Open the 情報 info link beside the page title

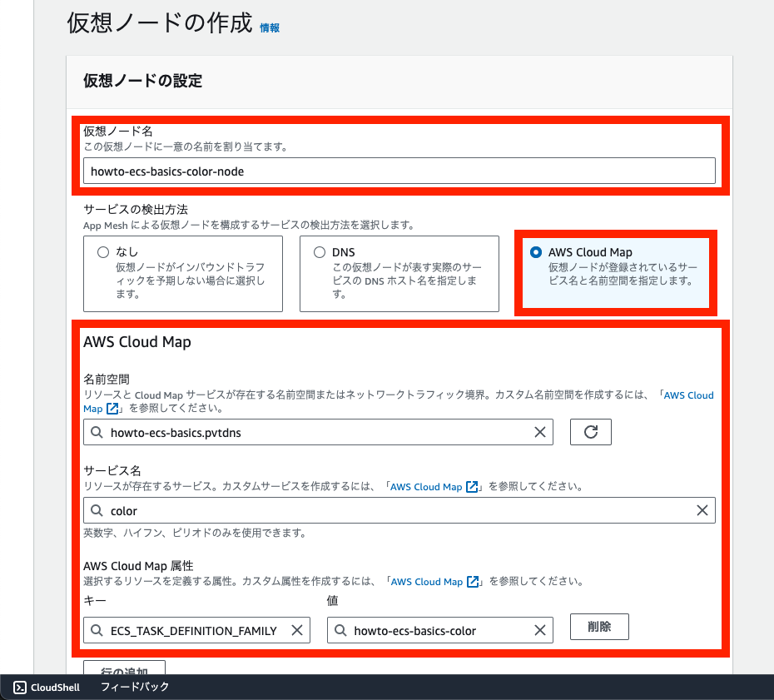tap(270, 28)
